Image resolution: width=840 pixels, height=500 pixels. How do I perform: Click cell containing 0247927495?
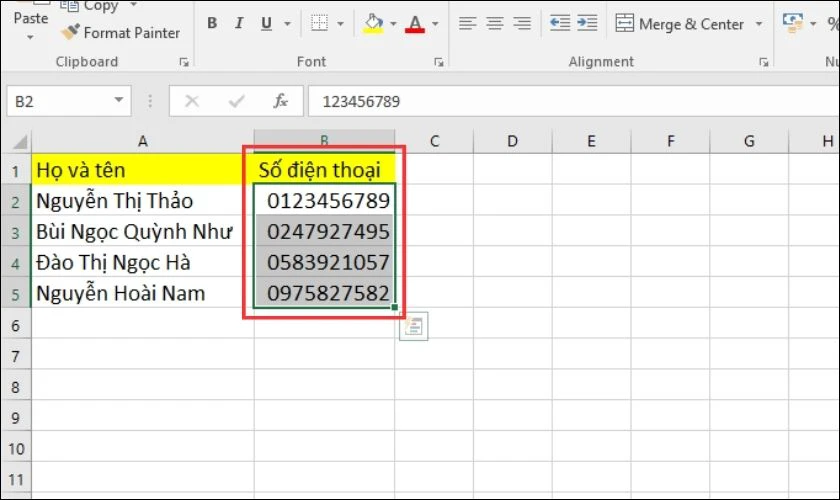[324, 232]
